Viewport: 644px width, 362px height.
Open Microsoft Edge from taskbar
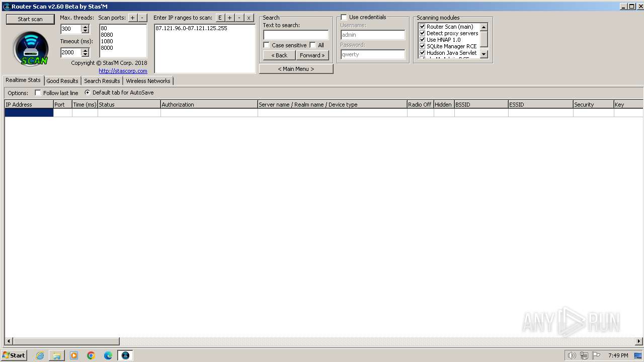(x=108, y=355)
